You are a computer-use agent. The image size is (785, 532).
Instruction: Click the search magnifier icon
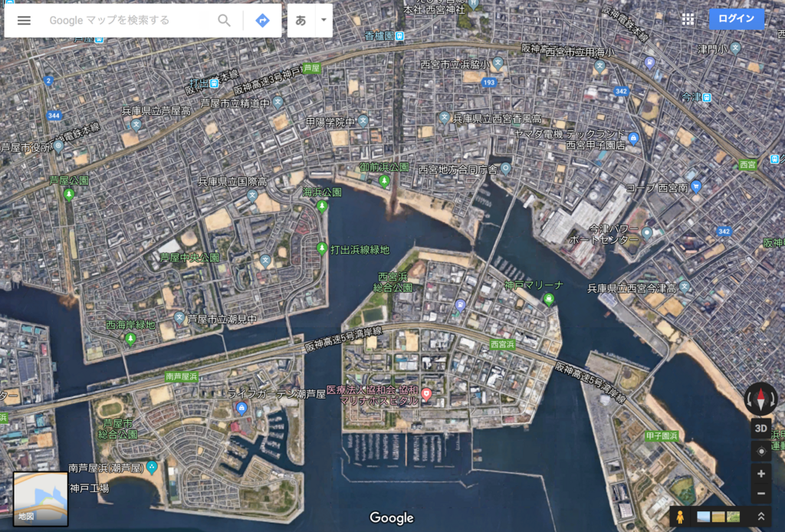click(225, 21)
